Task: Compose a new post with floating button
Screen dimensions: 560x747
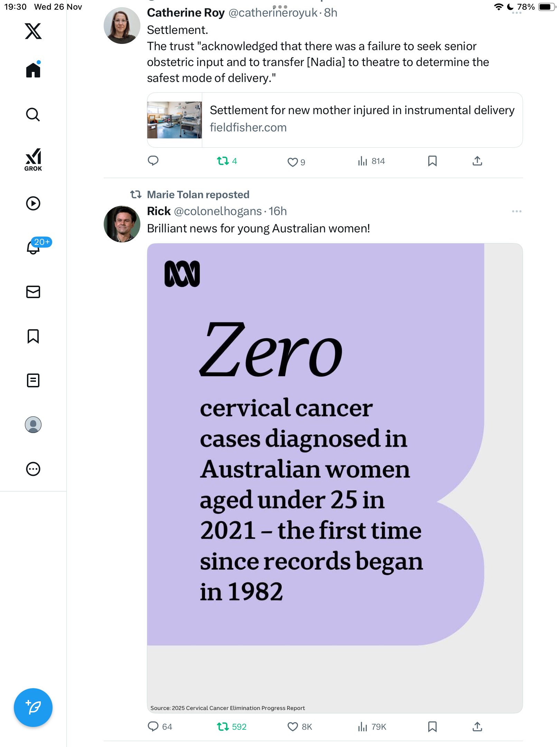Action: tap(33, 708)
